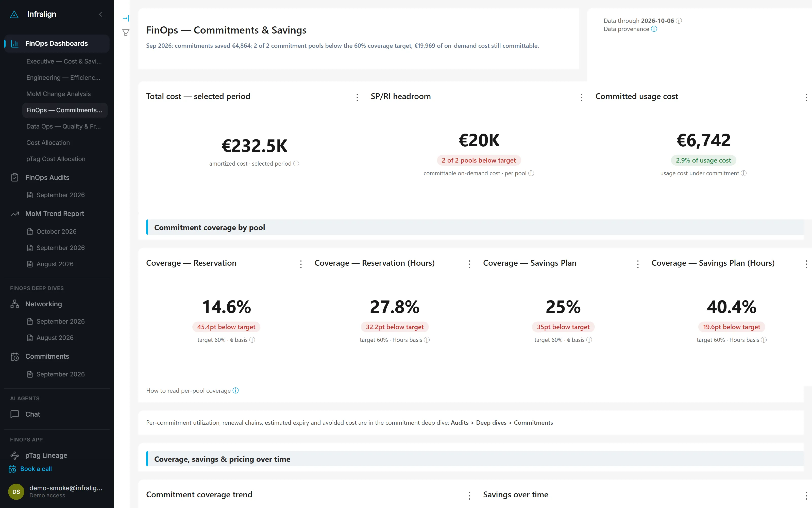Click the FinOps Audits clipboard icon
The width and height of the screenshot is (812, 508).
tap(15, 177)
